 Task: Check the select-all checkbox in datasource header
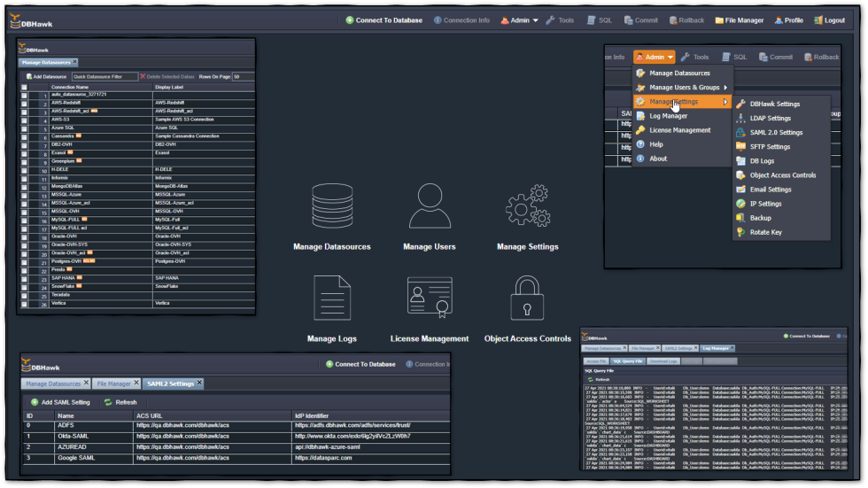click(25, 88)
